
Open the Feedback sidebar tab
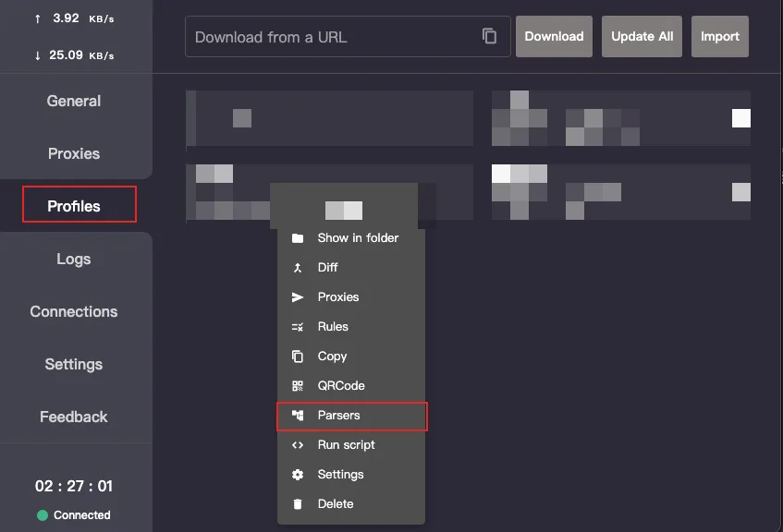tap(74, 417)
